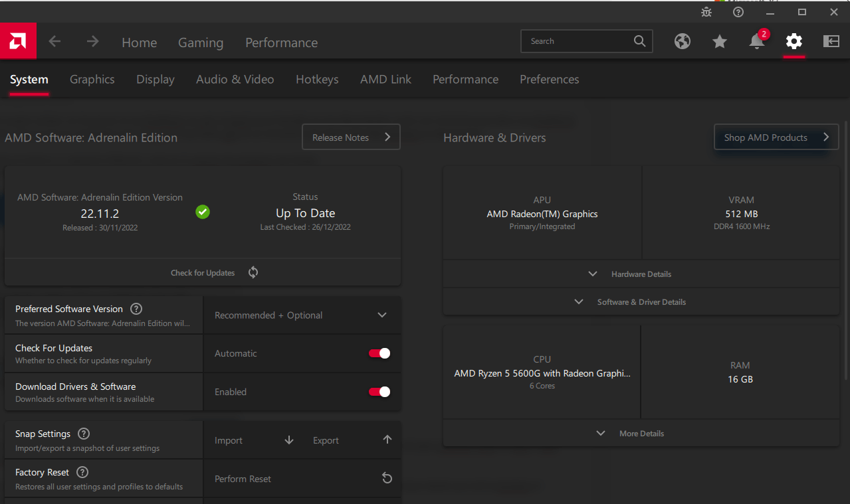Click the Import down arrow icon

tap(289, 440)
